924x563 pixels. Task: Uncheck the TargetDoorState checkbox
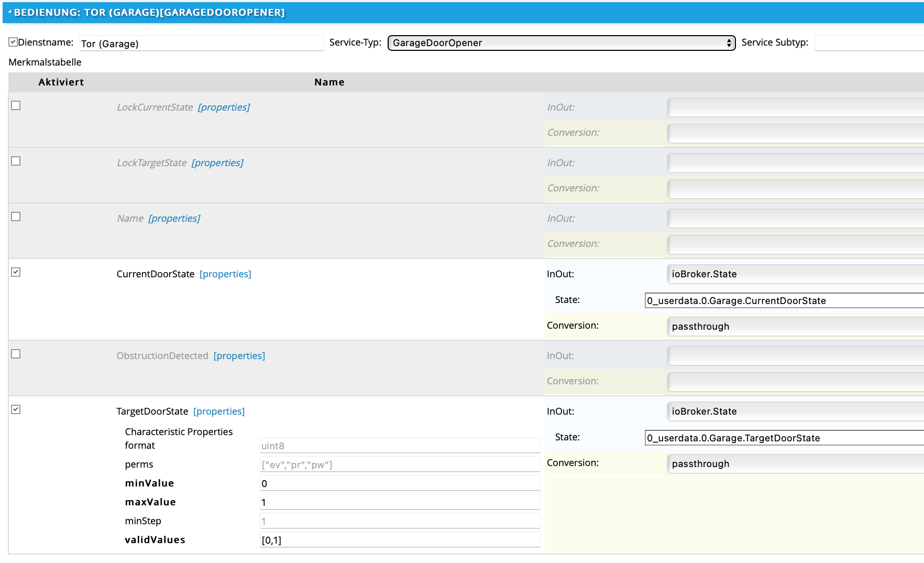(16, 409)
